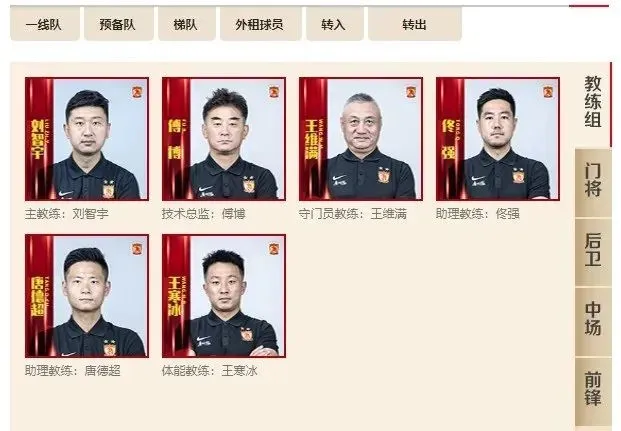This screenshot has width=621, height=431.
Task: Open the 外租球员 tab
Action: pos(260,24)
